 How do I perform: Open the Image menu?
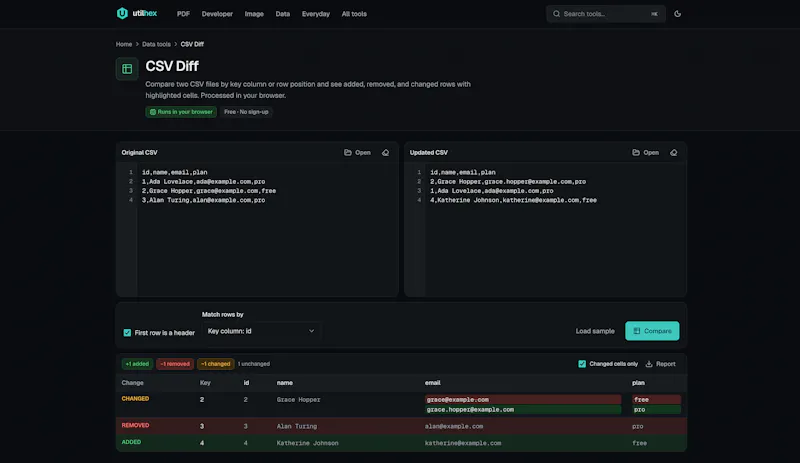point(254,14)
